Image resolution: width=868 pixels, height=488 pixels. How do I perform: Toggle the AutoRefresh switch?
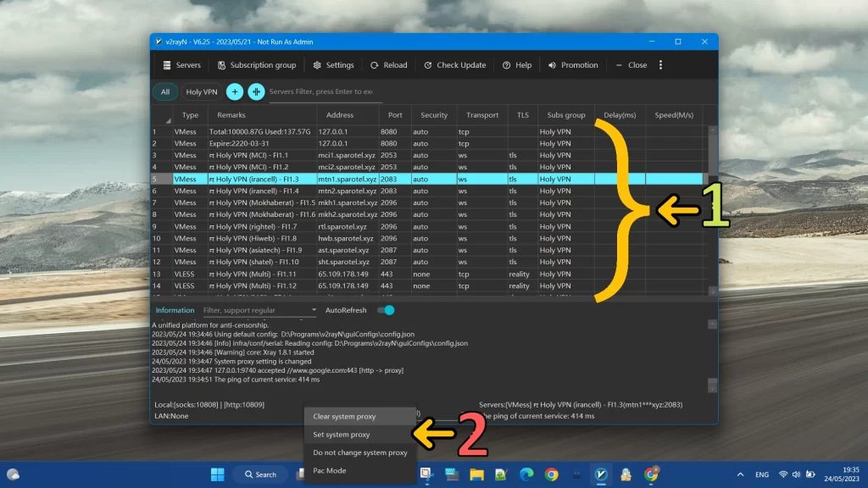[386, 311]
